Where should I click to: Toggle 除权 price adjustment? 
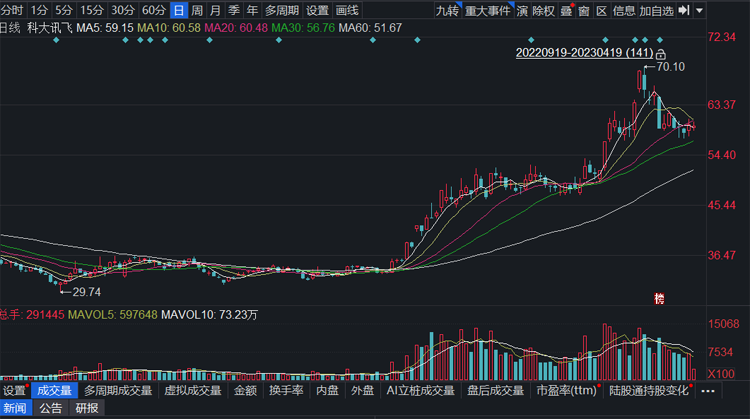coord(544,10)
